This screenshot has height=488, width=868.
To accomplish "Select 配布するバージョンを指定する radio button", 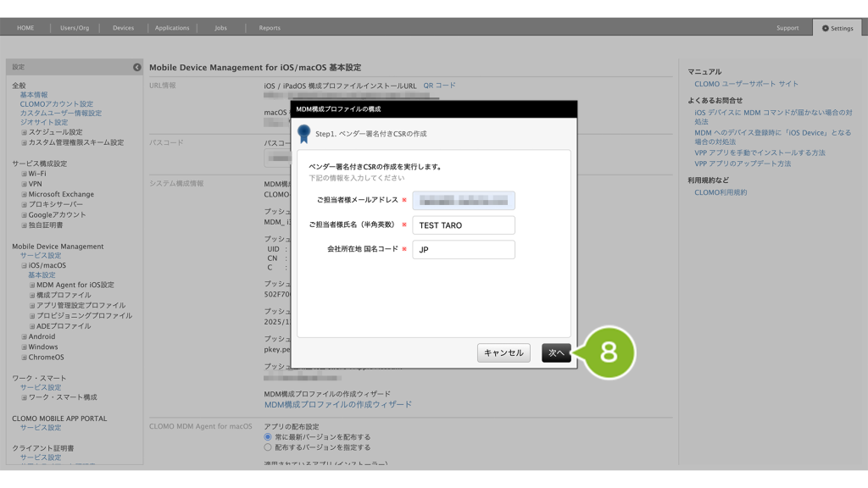I will click(x=269, y=446).
